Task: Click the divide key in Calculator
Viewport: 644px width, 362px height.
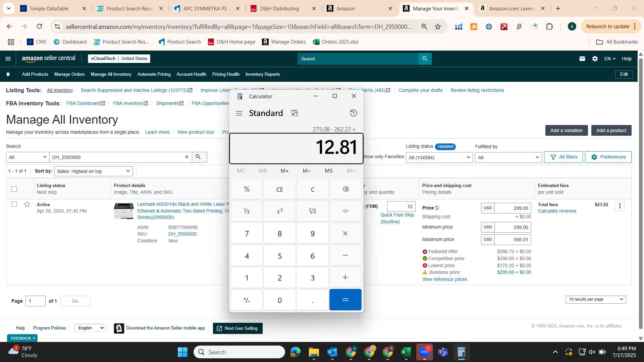Action: point(345,211)
